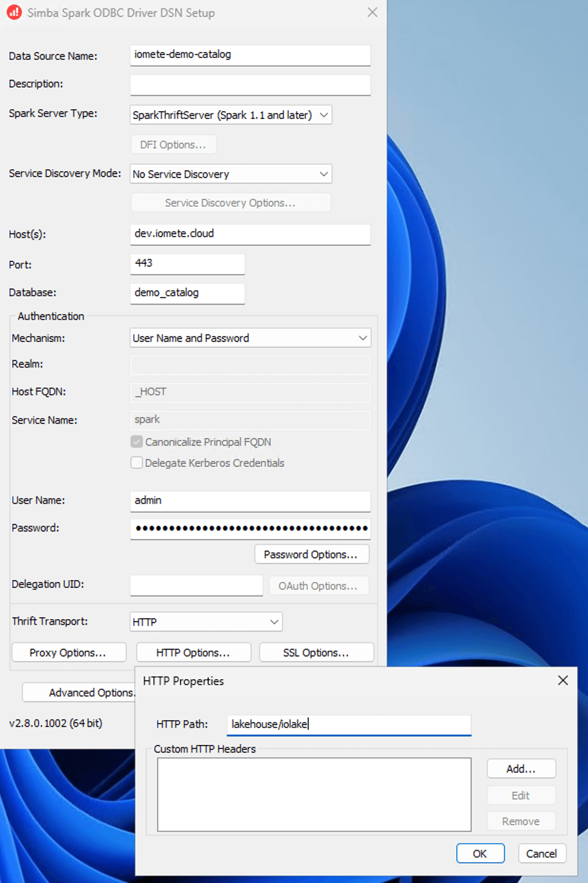
Task: Click the disabled DFI Options button
Action: pos(173,144)
